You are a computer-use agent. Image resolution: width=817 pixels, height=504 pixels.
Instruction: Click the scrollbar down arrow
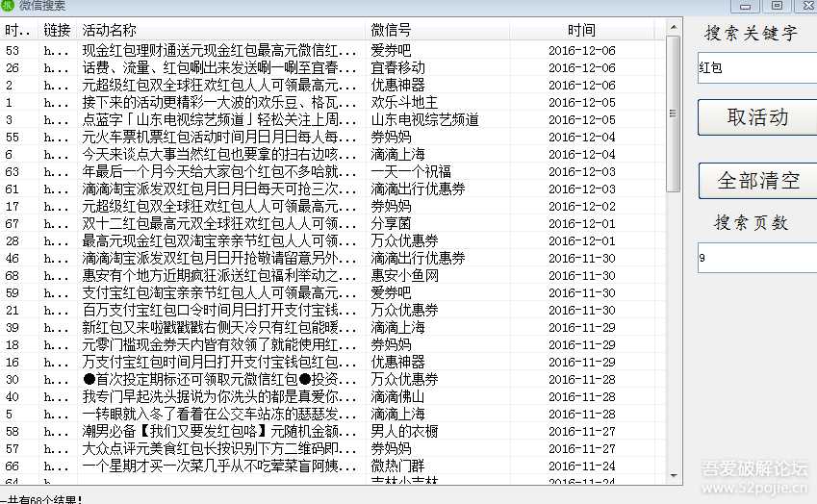[x=674, y=475]
